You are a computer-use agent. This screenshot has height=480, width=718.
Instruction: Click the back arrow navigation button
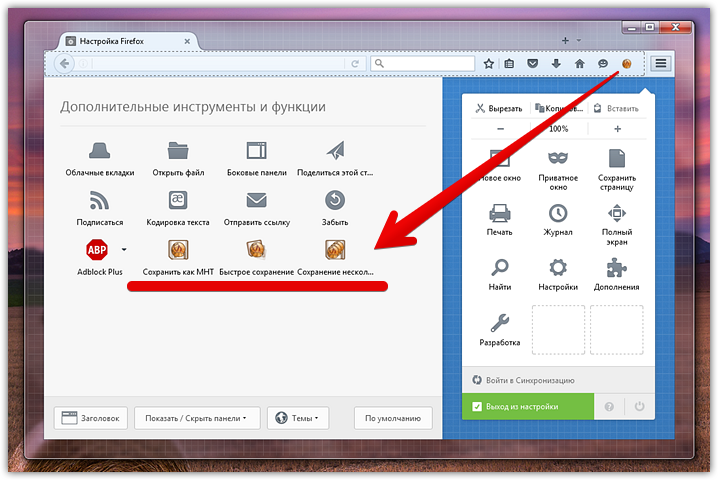(x=65, y=63)
